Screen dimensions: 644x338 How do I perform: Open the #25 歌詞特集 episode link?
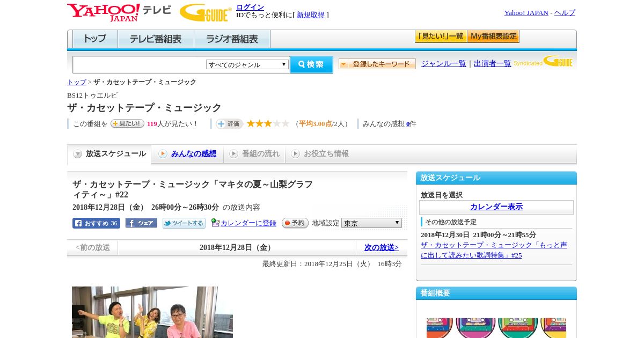pyautogui.click(x=494, y=250)
